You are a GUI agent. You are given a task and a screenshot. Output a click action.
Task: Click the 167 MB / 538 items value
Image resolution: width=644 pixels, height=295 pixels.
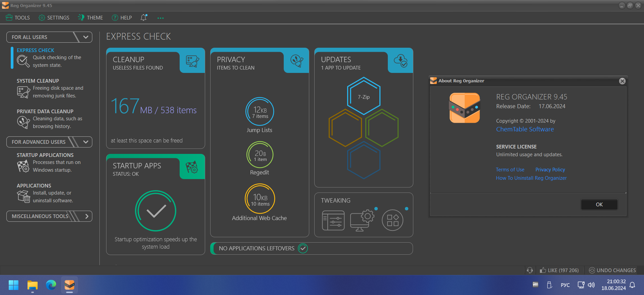(x=154, y=107)
